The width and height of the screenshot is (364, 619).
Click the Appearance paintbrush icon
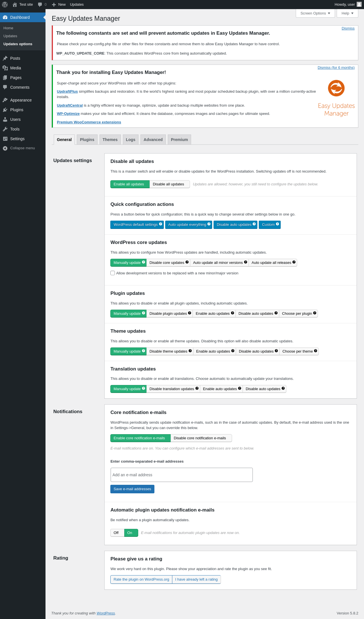pyautogui.click(x=5, y=100)
